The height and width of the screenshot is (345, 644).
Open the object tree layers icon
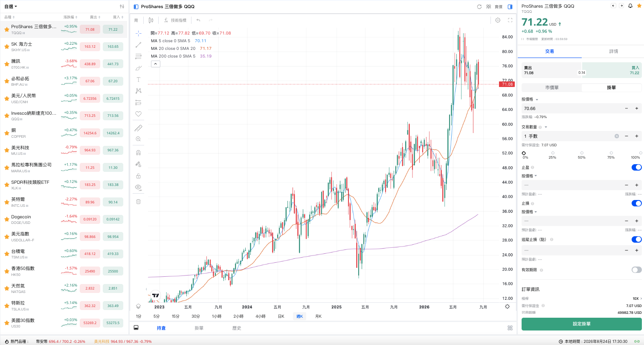point(138,306)
